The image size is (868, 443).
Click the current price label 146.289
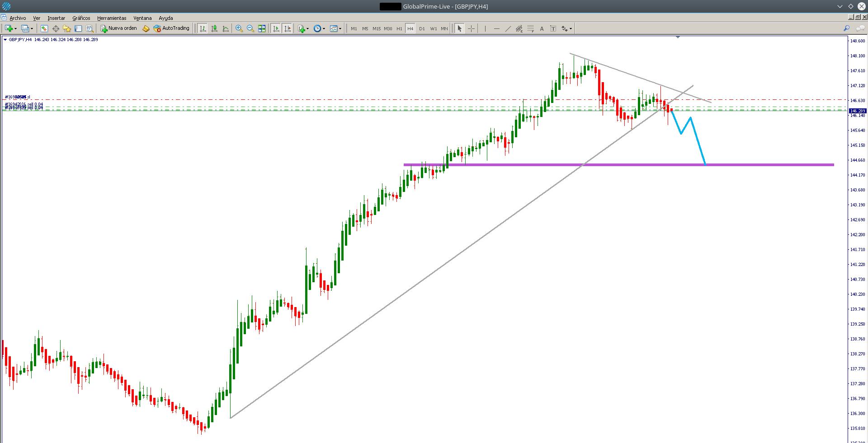[x=858, y=111]
